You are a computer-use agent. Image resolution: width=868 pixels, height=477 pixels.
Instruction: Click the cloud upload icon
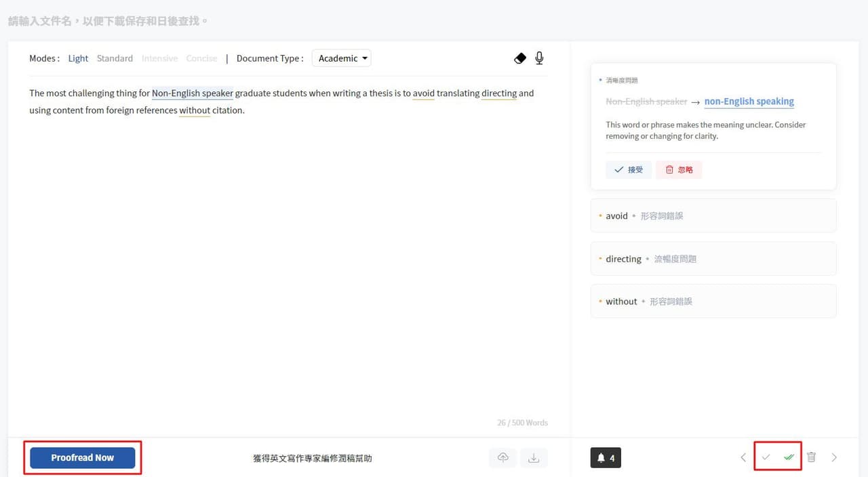click(x=502, y=458)
